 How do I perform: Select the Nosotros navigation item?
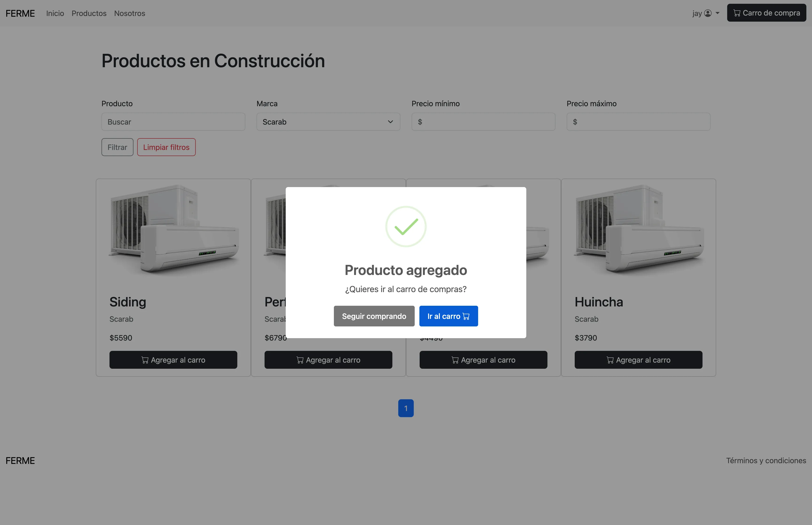(x=129, y=13)
